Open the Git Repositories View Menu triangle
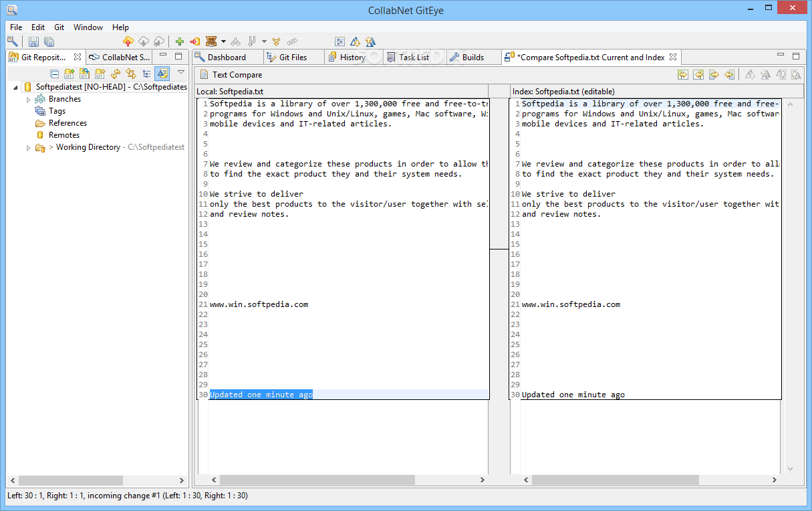This screenshot has height=511, width=812. coord(181,72)
